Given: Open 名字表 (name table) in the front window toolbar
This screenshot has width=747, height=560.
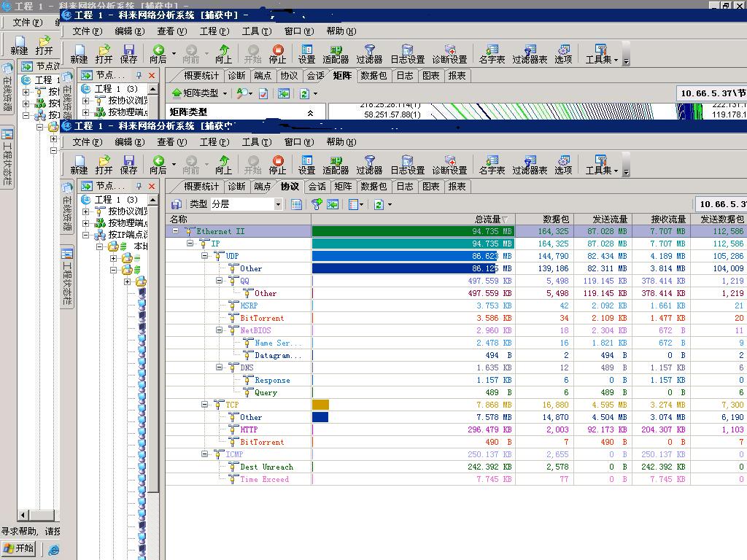Looking at the screenshot, I should tap(492, 164).
